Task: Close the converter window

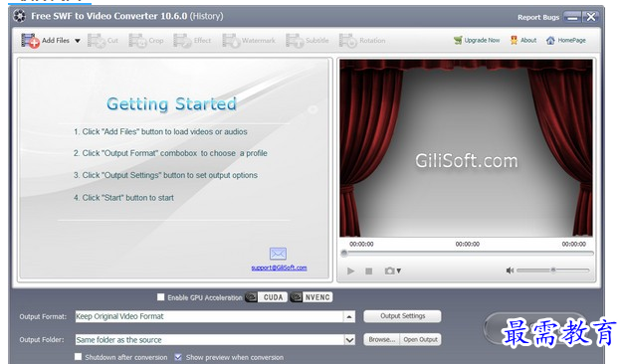Action: tap(591, 17)
